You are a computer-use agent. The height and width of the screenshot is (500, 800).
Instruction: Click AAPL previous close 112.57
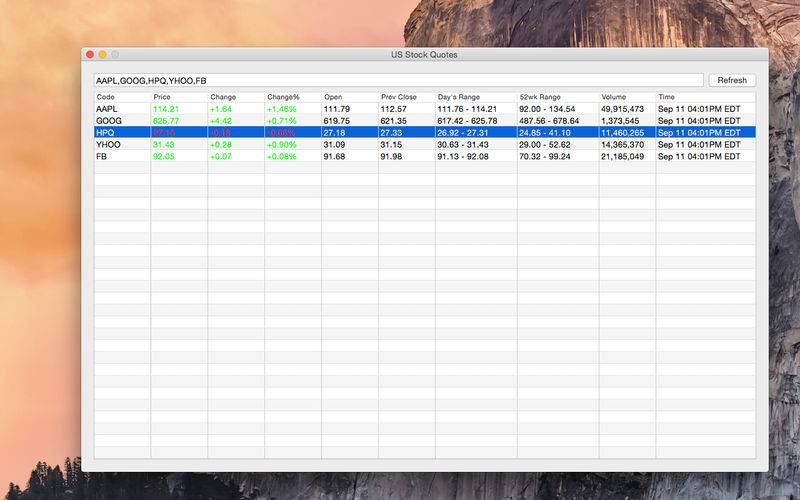(x=393, y=109)
